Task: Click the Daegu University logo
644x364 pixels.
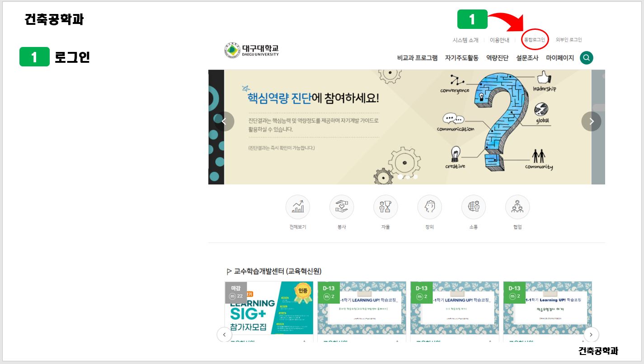Action: pos(252,51)
